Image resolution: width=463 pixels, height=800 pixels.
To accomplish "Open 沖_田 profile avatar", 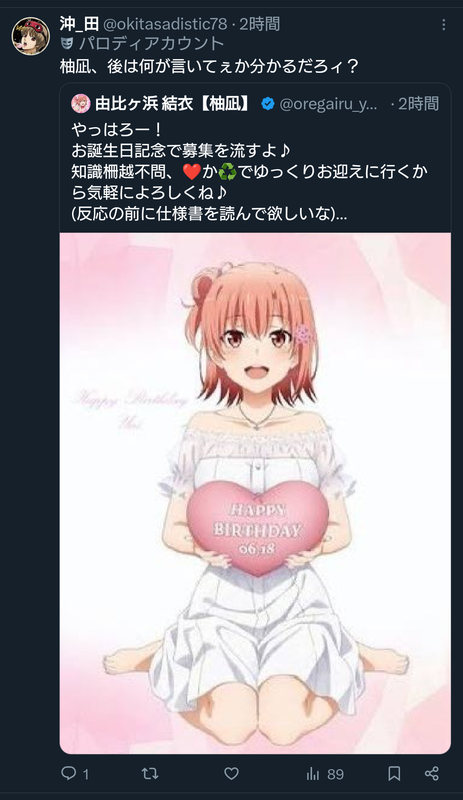I will click(x=31, y=36).
